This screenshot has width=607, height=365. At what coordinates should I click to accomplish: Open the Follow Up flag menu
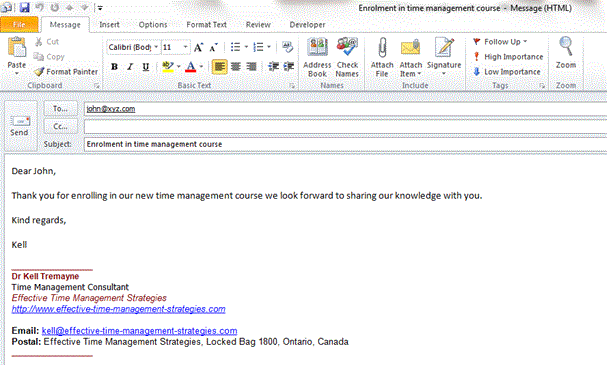500,42
